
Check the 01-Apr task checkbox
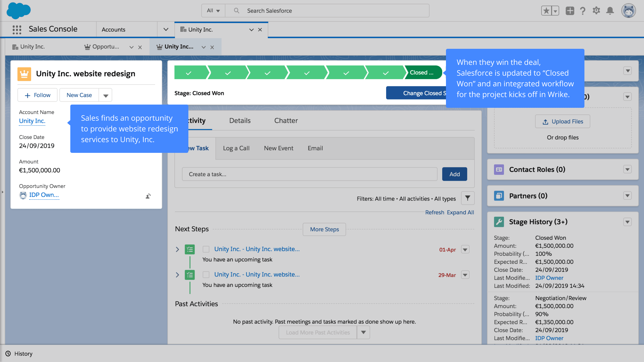click(x=206, y=249)
